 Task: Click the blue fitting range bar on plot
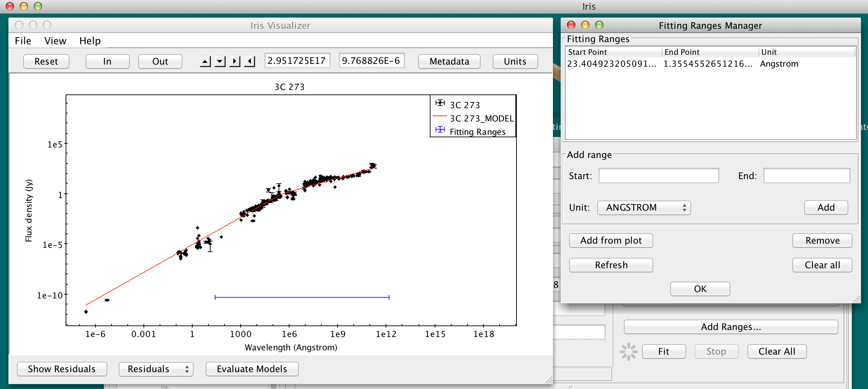(302, 297)
